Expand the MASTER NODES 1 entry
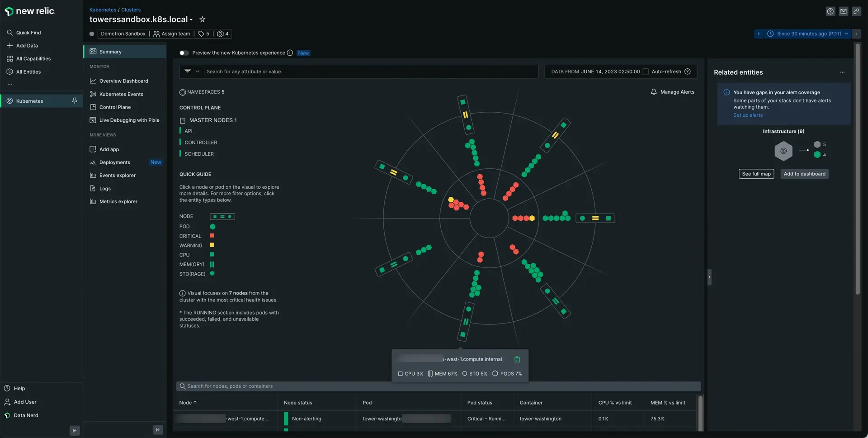This screenshot has width=868, height=438. tap(208, 120)
